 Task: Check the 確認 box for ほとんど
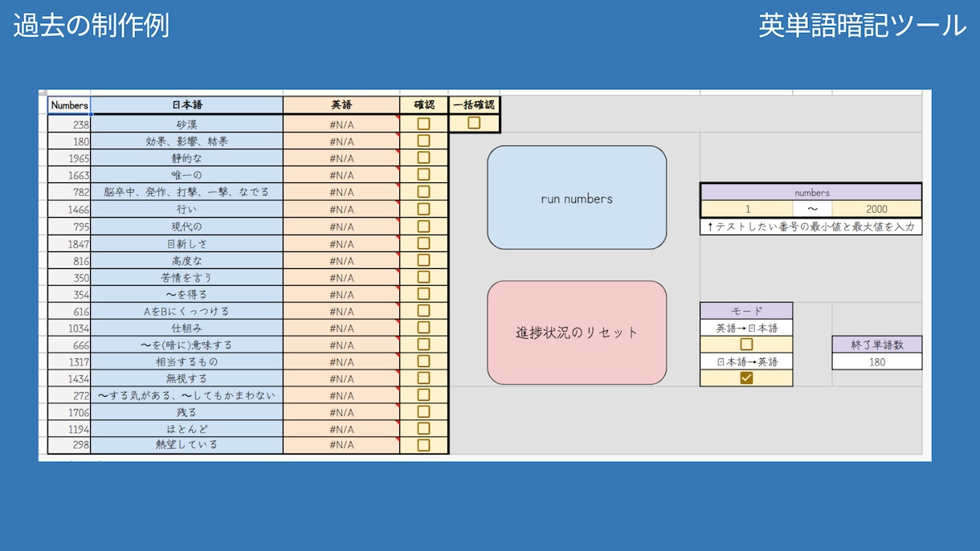[423, 428]
